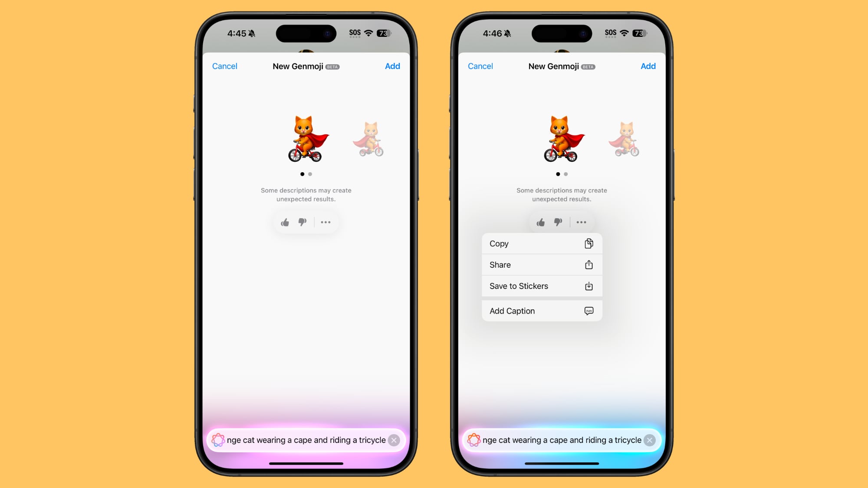
Task: Click the thumbs up feedback icon
Action: click(x=286, y=222)
